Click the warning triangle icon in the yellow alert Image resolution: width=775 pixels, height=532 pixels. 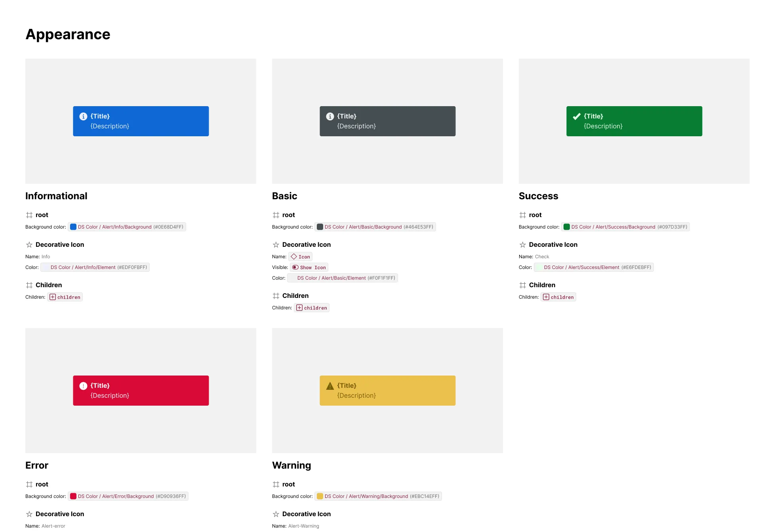(x=330, y=386)
